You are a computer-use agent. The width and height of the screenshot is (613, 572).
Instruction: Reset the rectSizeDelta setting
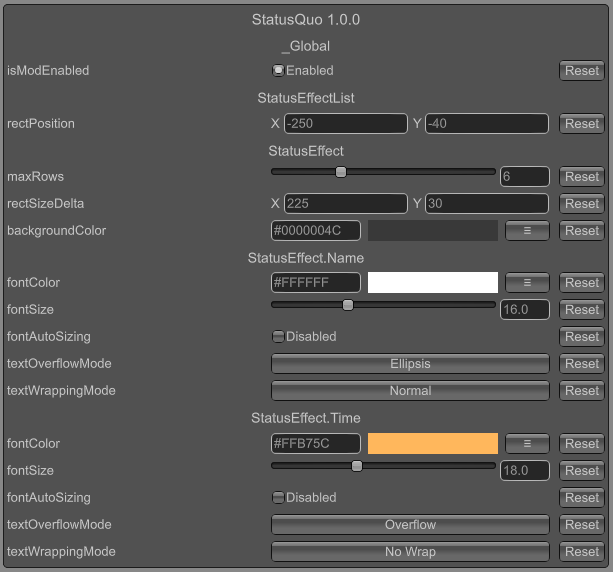click(x=582, y=204)
